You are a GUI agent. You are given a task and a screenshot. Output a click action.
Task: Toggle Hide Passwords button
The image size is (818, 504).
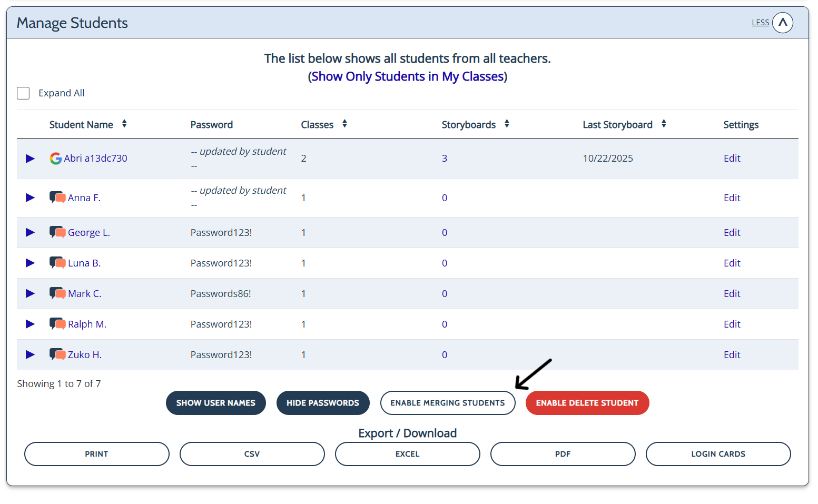click(322, 403)
